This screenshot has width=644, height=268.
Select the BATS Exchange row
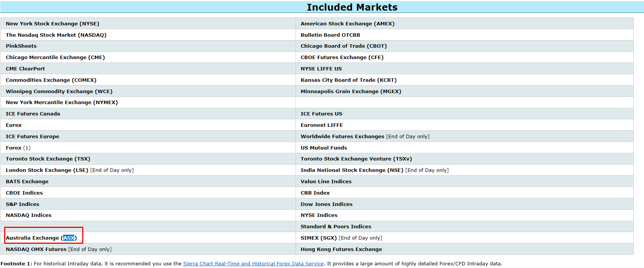click(x=27, y=182)
